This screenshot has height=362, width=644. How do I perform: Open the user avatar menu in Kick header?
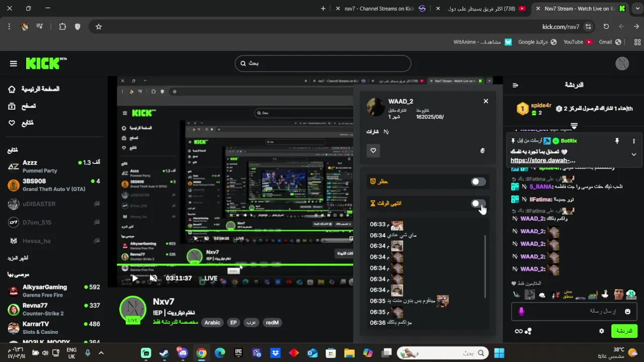coord(622,63)
